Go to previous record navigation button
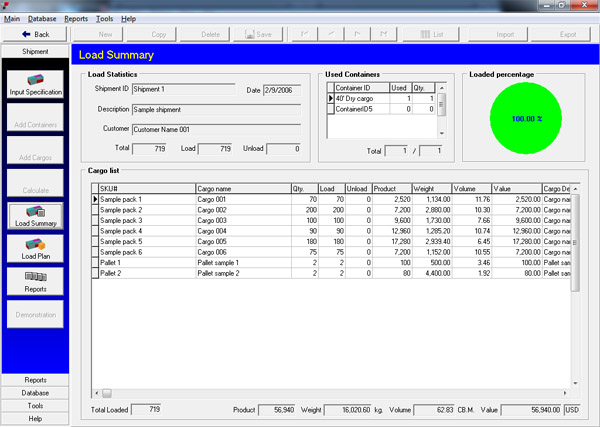 tap(331, 34)
